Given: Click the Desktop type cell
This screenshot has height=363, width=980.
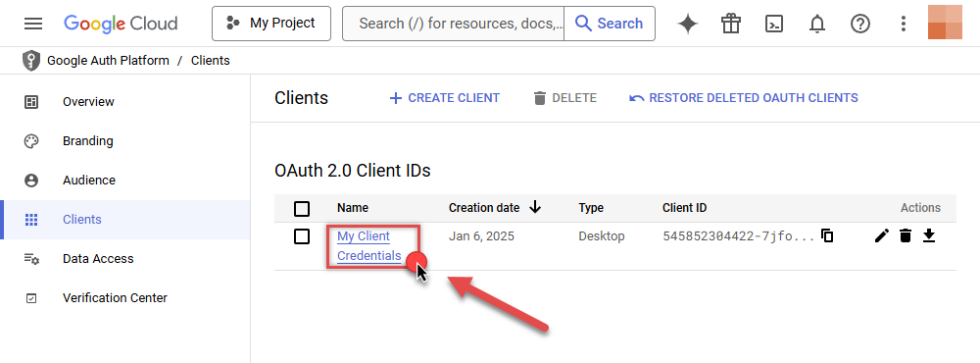Looking at the screenshot, I should point(602,236).
